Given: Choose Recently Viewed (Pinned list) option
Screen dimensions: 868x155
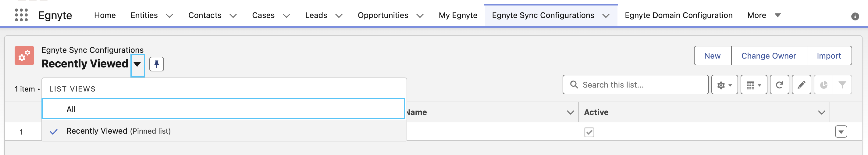Looking at the screenshot, I should (224, 131).
